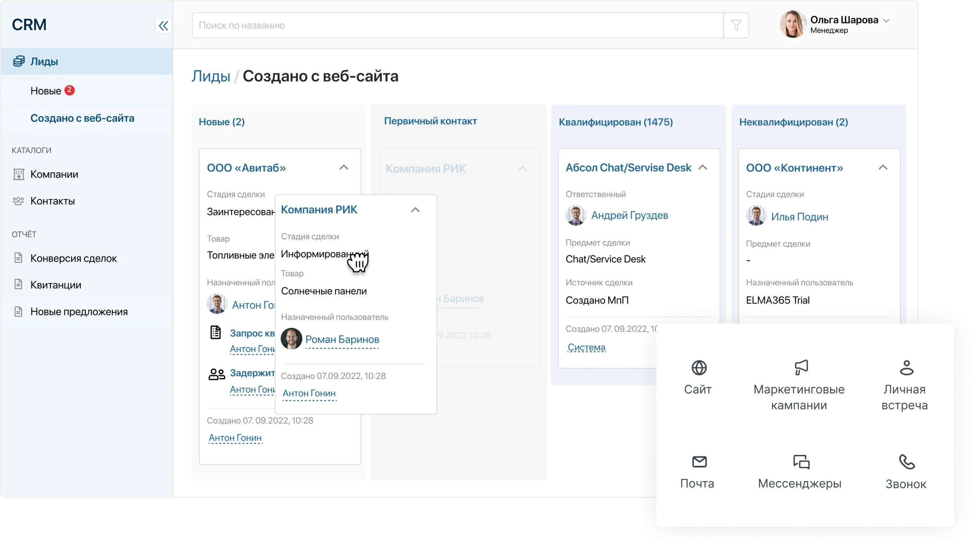The height and width of the screenshot is (553, 980).
Task: Click the Роман Баринов user link
Action: (342, 339)
